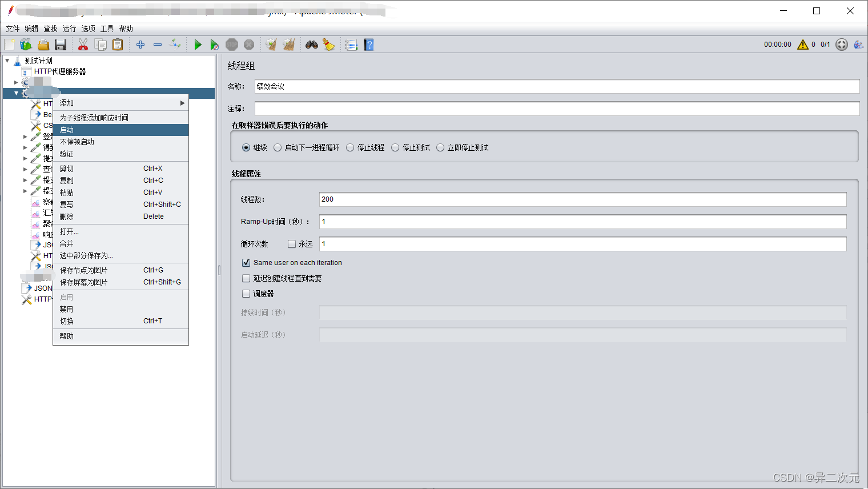Save the test plan with floppy icon
This screenshot has height=489, width=868.
(61, 45)
